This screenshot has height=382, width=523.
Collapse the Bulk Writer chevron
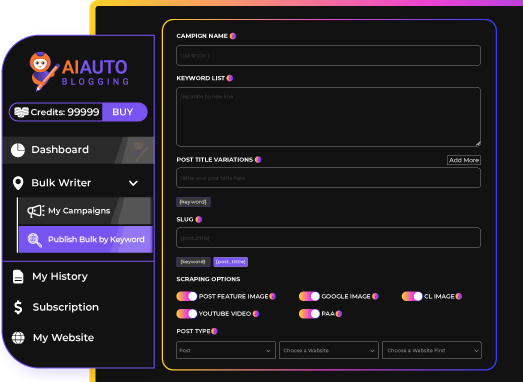point(133,183)
